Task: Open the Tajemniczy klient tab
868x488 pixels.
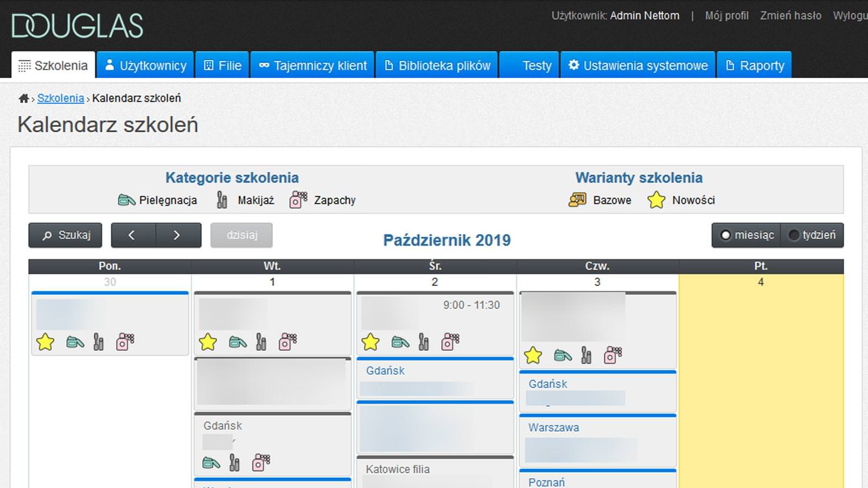Action: coord(312,66)
